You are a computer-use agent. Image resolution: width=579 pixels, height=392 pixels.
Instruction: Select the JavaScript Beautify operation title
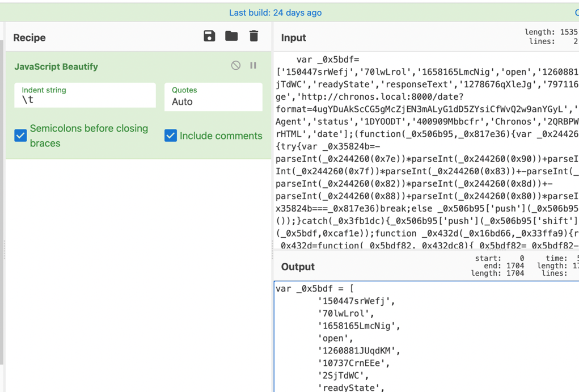point(56,66)
